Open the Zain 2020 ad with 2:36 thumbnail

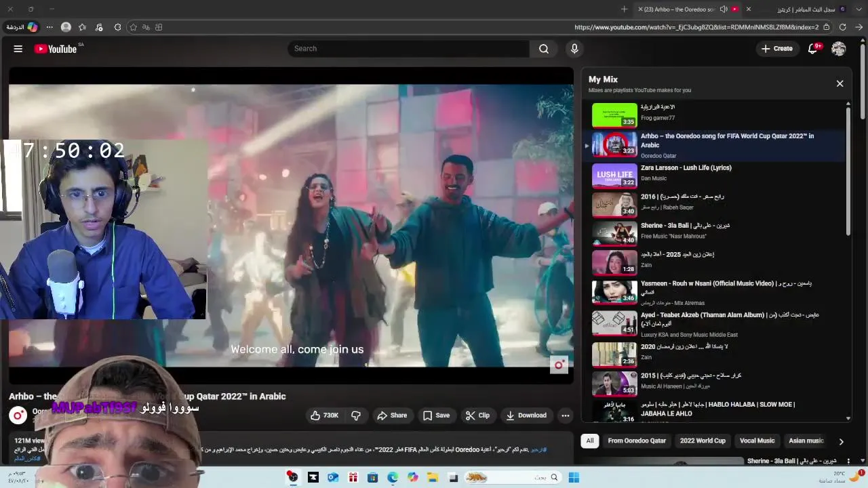pyautogui.click(x=614, y=354)
